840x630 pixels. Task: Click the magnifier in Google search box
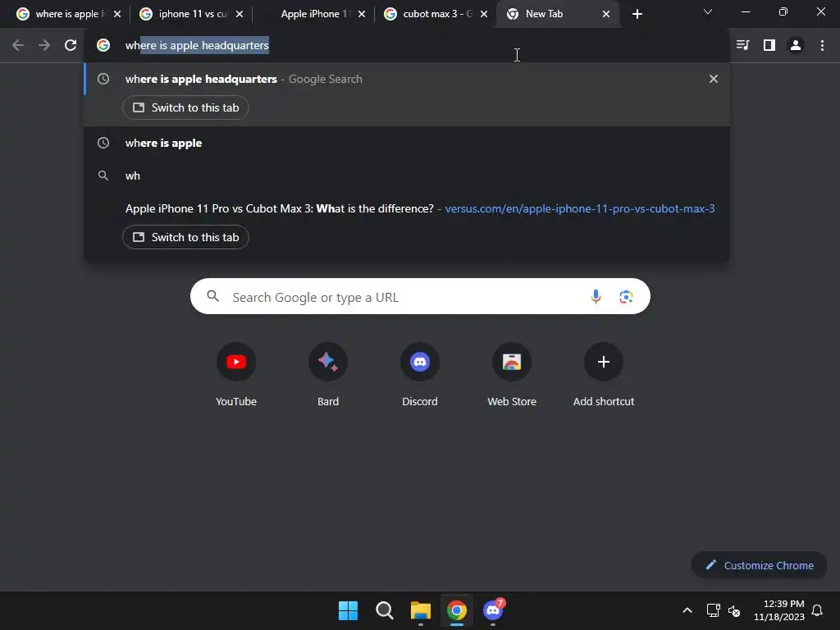pyautogui.click(x=212, y=296)
